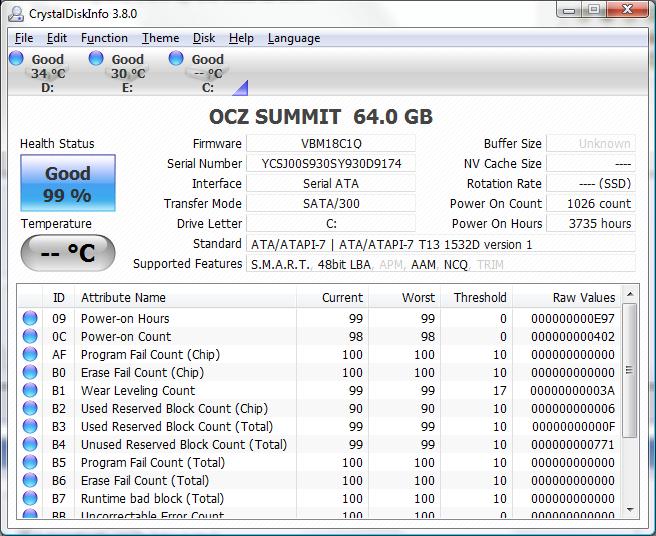The width and height of the screenshot is (656, 536).
Task: Click the Good 99 % health status button
Action: point(68,183)
